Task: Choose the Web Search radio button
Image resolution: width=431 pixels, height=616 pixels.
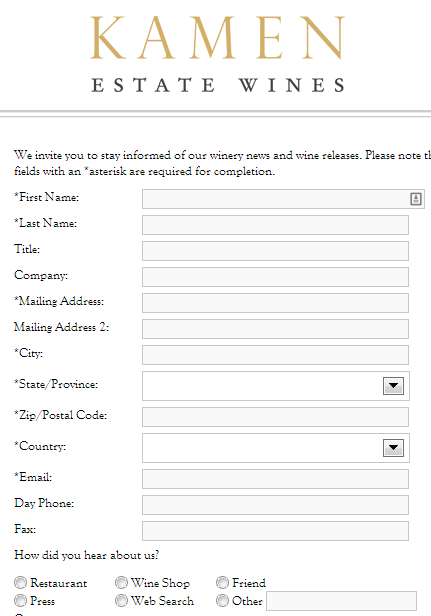Action: tap(121, 600)
